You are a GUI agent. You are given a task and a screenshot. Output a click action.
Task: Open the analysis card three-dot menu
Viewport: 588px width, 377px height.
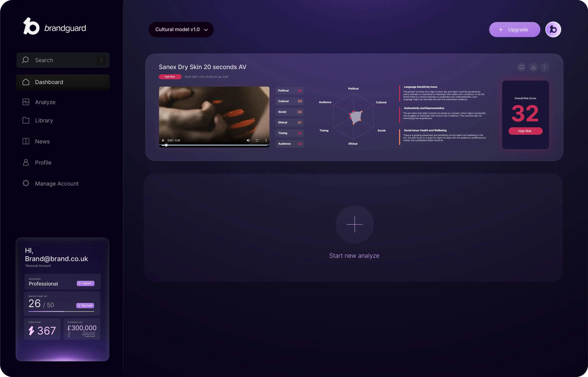coord(545,67)
